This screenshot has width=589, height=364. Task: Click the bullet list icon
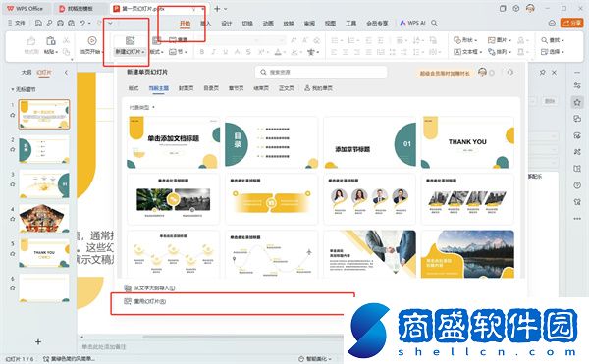(336, 40)
